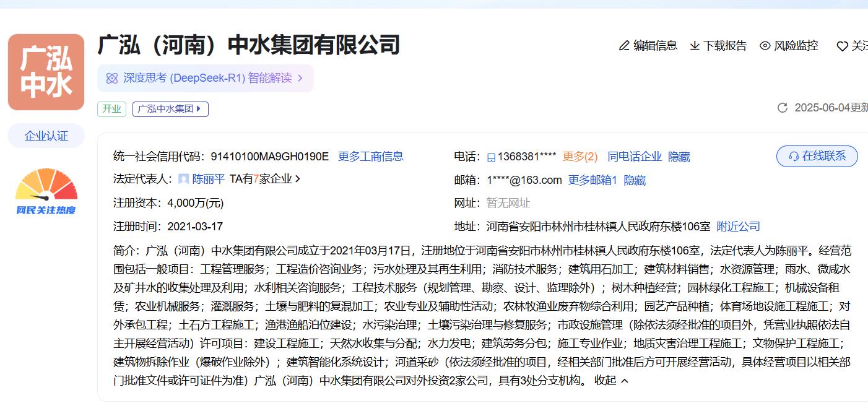
Task: Click address 河南省安阳市林州市桂林镇人民政府东楼106室
Action: [599, 227]
